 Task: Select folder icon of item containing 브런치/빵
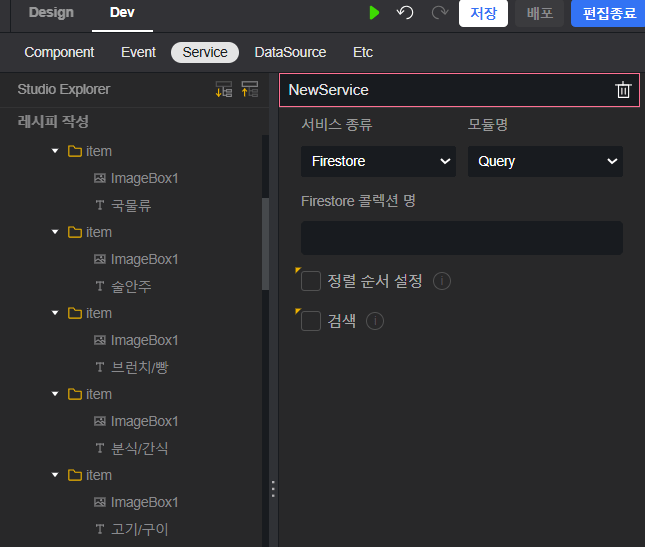pos(74,313)
